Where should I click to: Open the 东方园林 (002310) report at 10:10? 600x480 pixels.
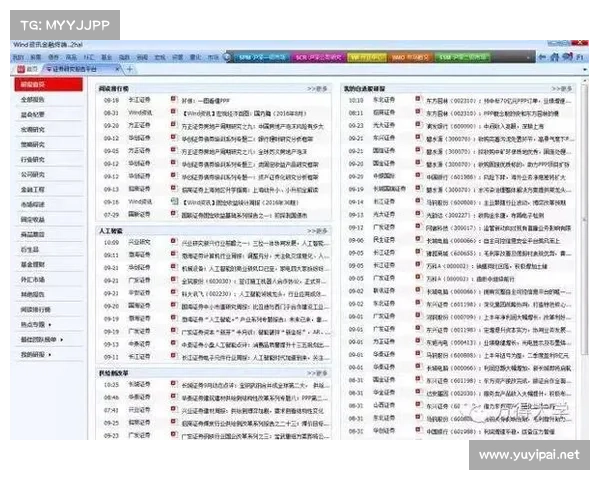click(x=499, y=100)
